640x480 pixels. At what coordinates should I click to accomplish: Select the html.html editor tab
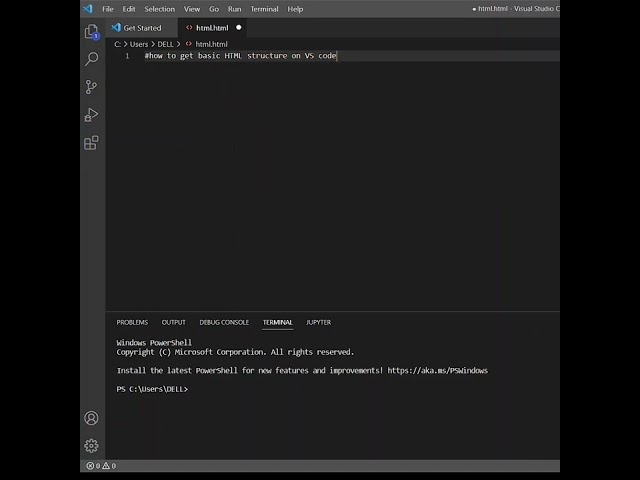click(x=213, y=28)
